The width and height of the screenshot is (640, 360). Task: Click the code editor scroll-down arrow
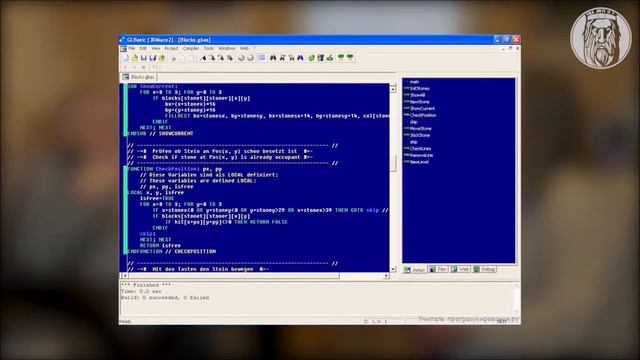click(393, 269)
